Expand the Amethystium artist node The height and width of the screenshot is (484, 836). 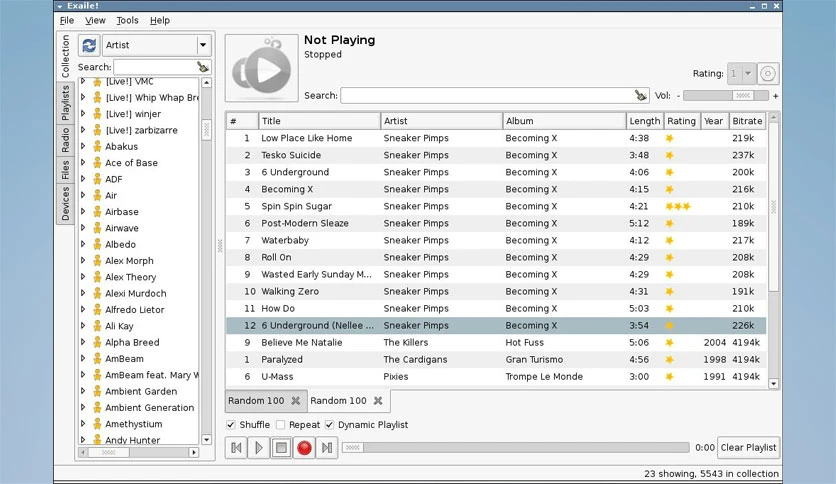[83, 424]
